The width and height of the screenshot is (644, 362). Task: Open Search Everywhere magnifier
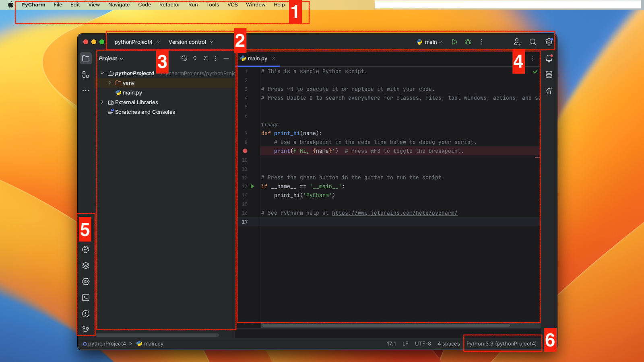tap(533, 42)
